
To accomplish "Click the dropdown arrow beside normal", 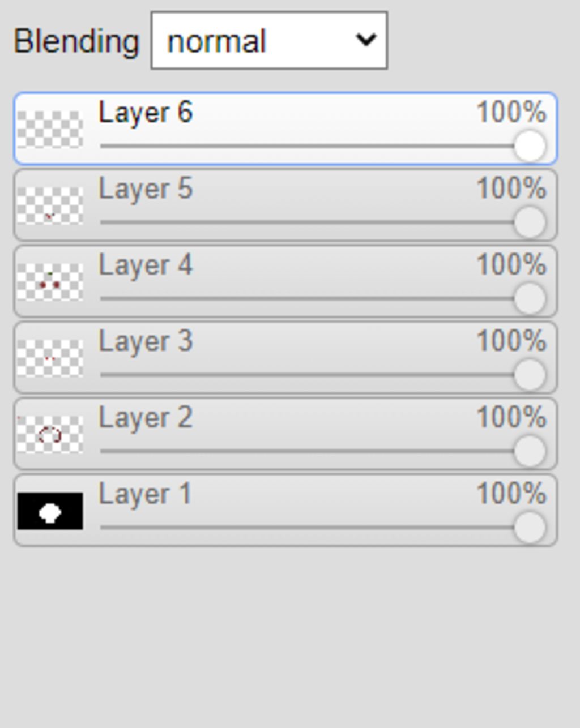I will tap(366, 40).
